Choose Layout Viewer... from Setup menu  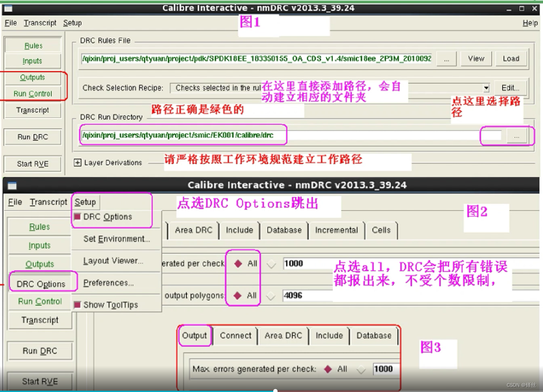point(113,261)
